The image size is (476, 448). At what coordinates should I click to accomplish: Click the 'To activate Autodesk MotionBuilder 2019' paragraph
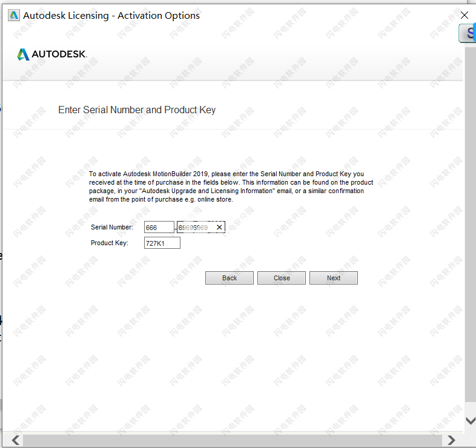pyautogui.click(x=231, y=186)
